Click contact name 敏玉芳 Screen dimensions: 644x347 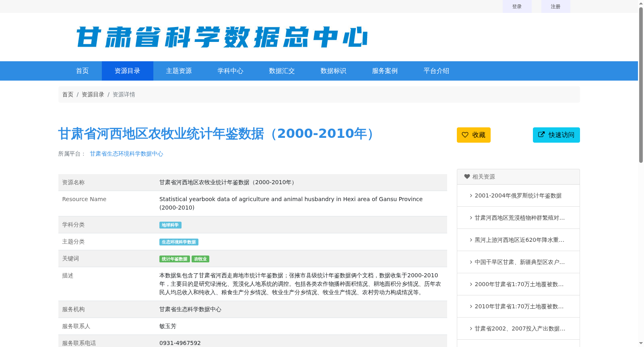(168, 326)
